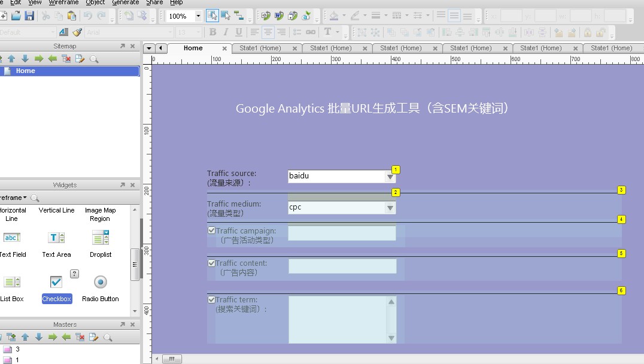Click the Paste clipboard icon
Viewport: 644px width, 364px height.
click(x=72, y=16)
